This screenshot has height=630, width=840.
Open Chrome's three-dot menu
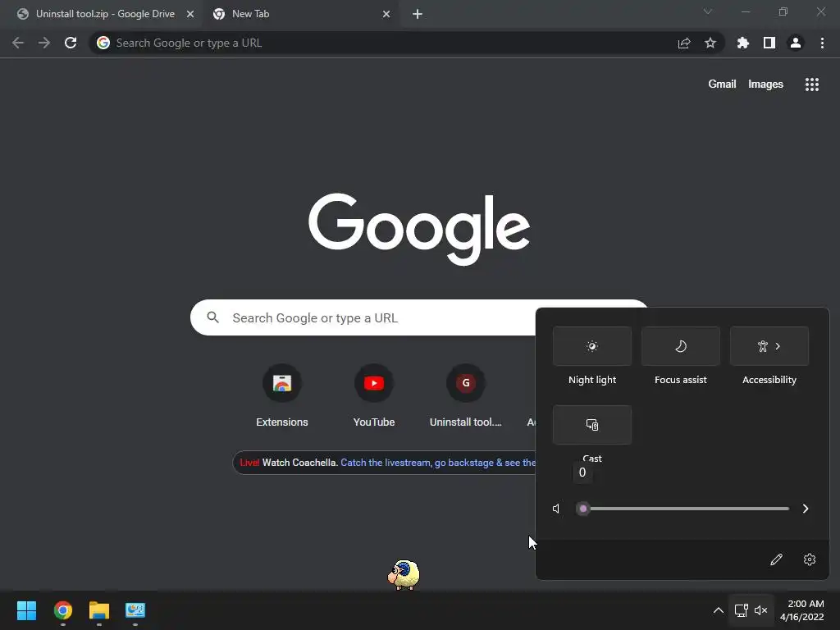(x=822, y=43)
